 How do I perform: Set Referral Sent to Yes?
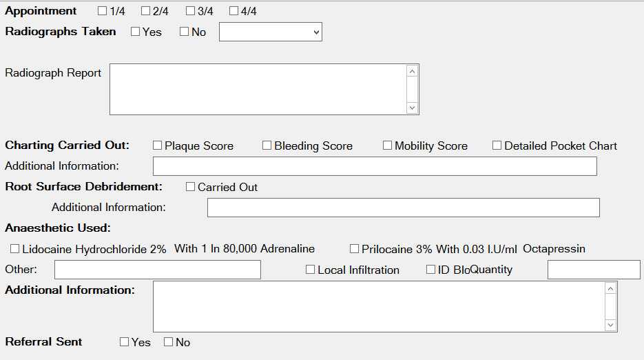(x=125, y=342)
